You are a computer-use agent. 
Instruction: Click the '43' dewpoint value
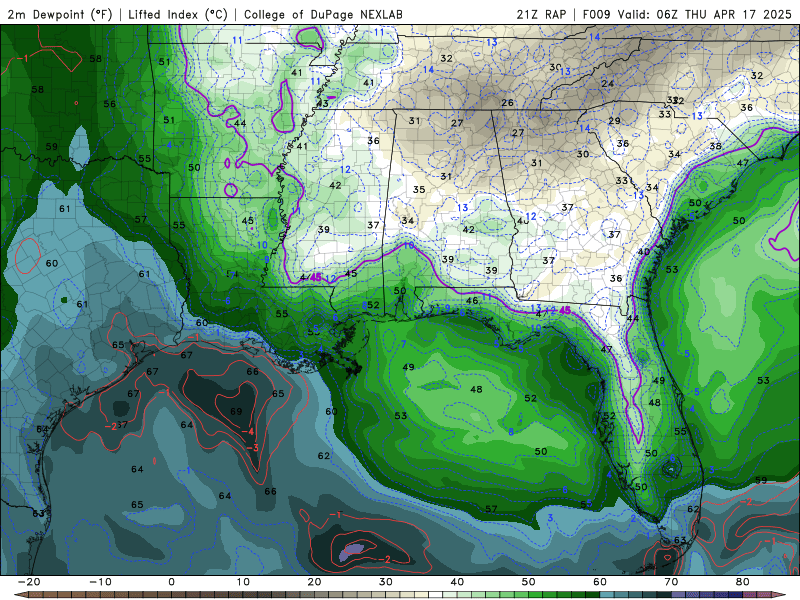pos(322,104)
